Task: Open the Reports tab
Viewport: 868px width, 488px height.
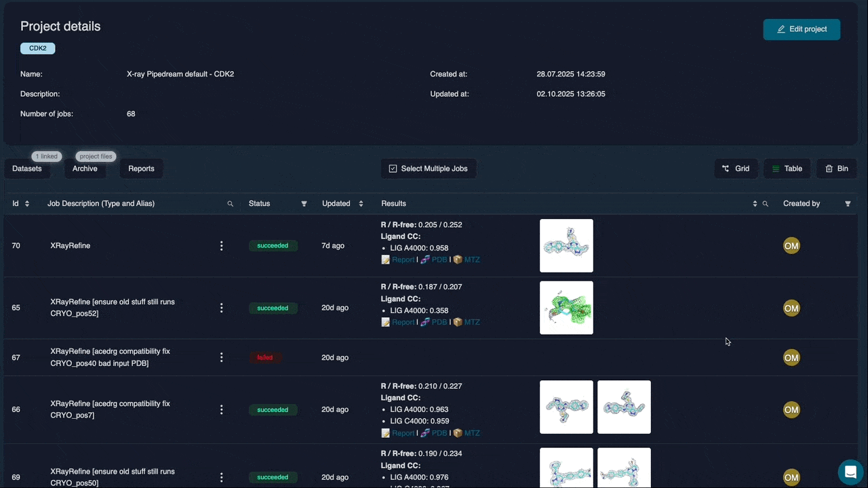Action: coord(141,169)
